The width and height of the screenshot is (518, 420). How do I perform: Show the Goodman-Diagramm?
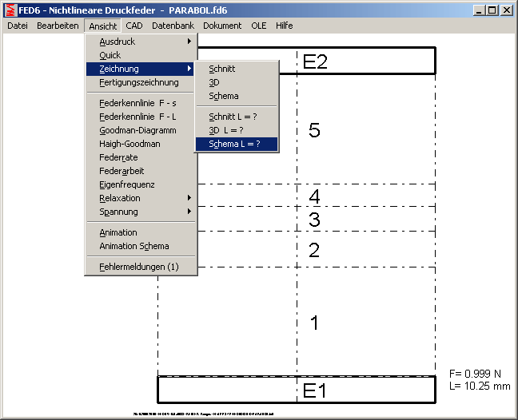tap(137, 130)
